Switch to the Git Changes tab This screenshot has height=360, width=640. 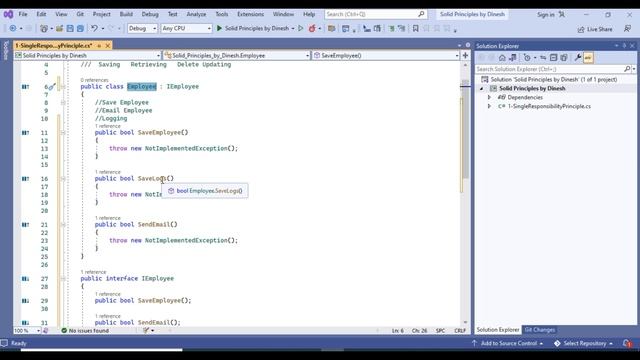(539, 330)
